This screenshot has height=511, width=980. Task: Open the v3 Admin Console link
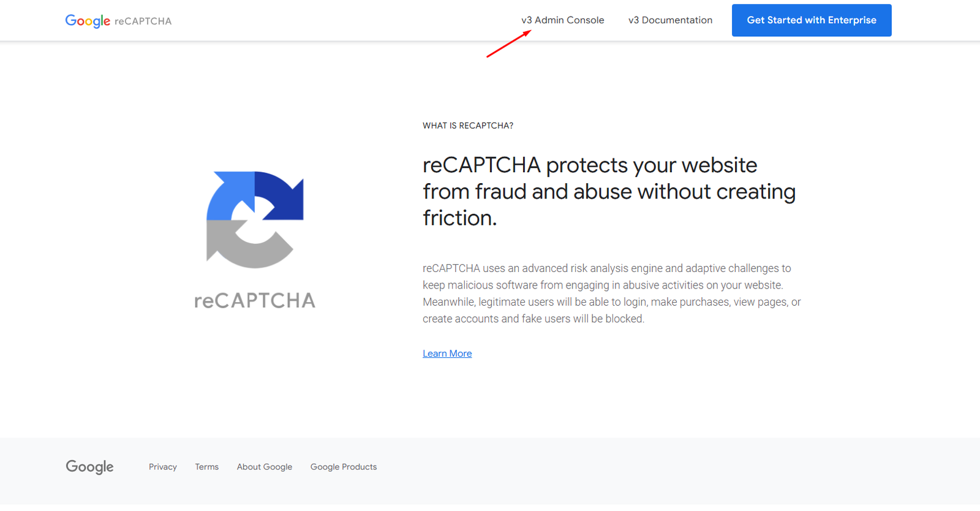pyautogui.click(x=562, y=20)
